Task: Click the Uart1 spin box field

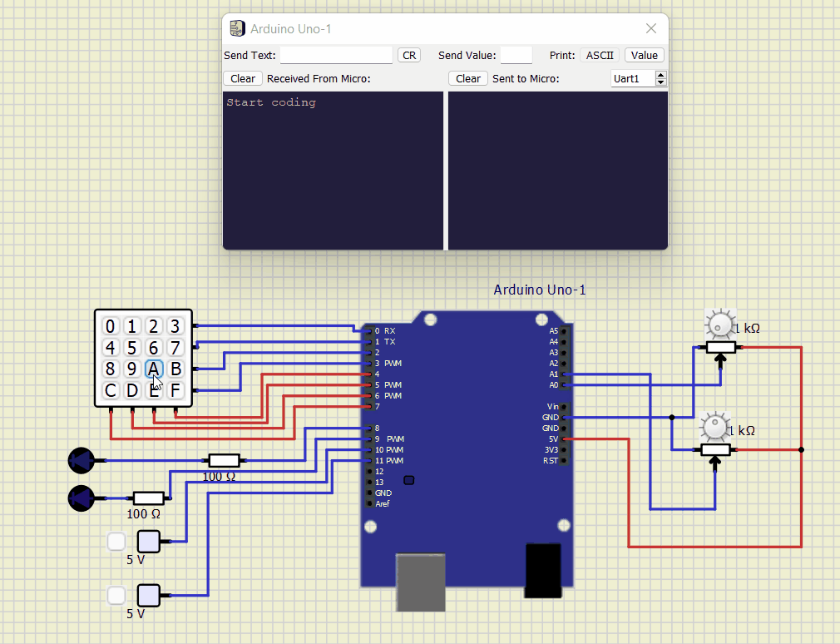Action: click(633, 79)
